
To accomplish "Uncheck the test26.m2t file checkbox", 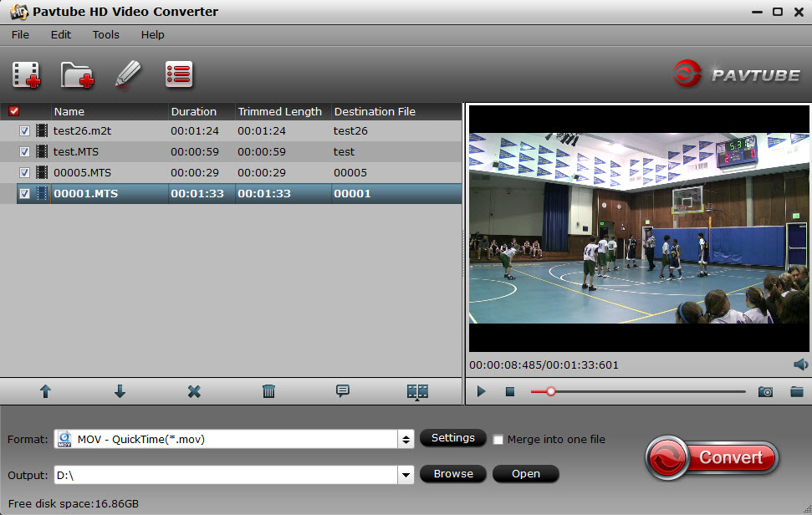I will 25,130.
